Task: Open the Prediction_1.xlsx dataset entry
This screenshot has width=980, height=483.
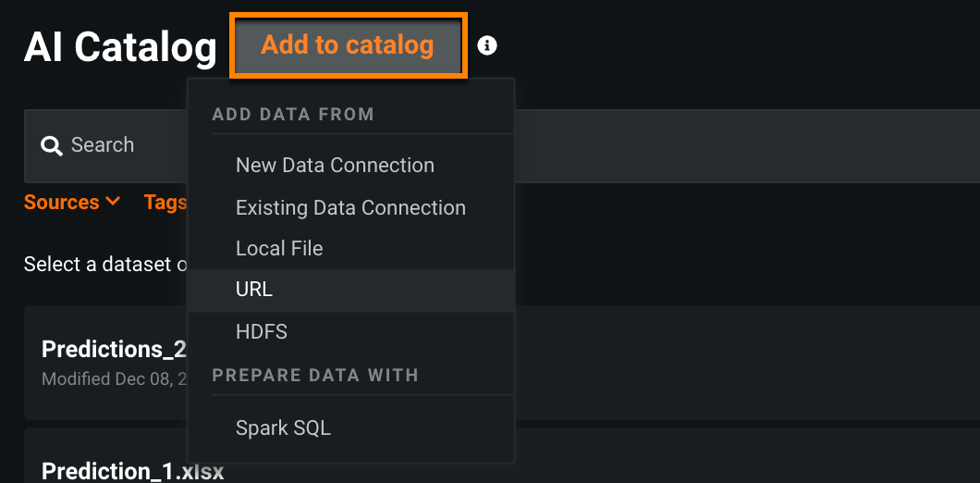Action: coord(132,470)
